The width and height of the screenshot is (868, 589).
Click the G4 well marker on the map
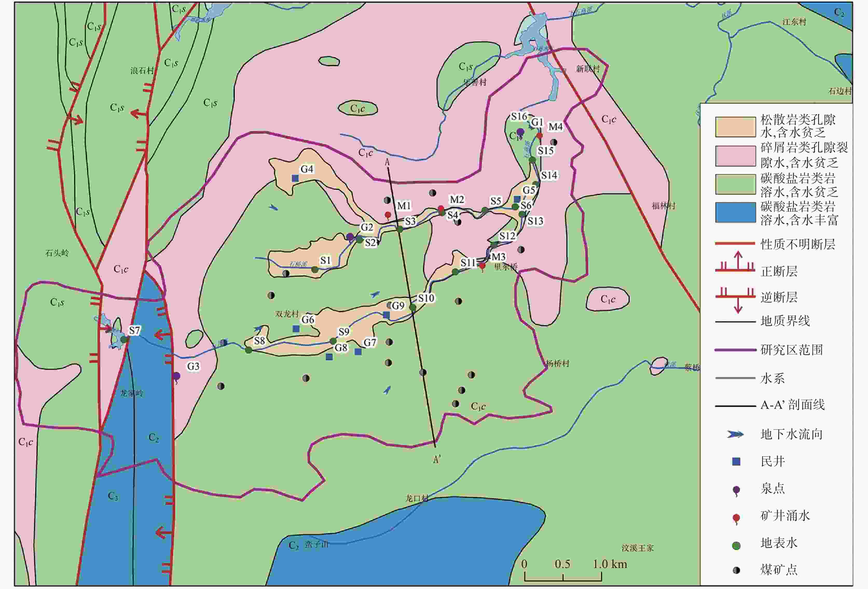295,178
